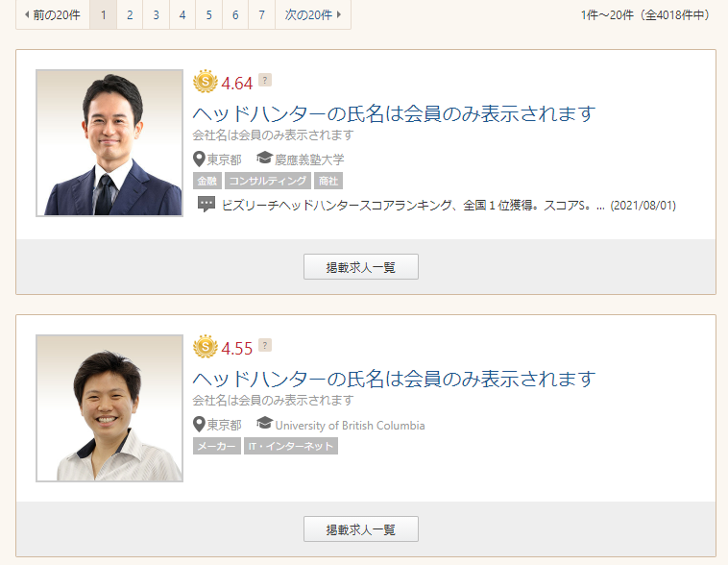728x565 pixels.
Task: Click the result count text 全4018件中
Action: (x=674, y=15)
